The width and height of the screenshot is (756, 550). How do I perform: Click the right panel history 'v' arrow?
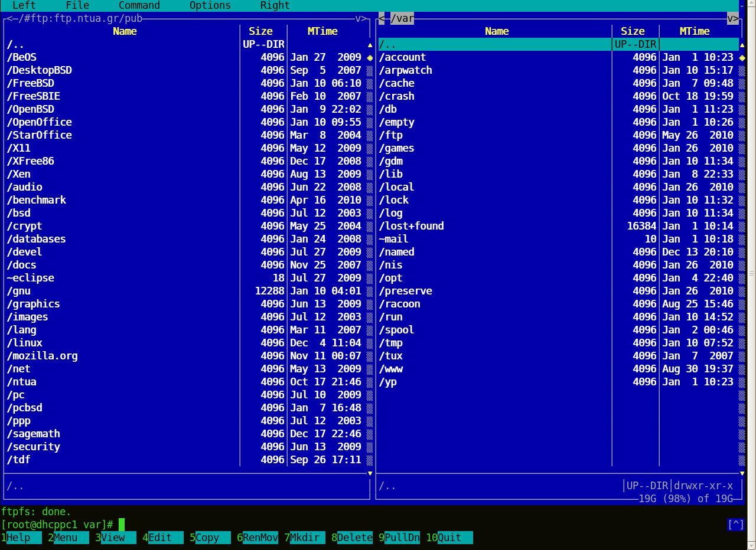732,18
